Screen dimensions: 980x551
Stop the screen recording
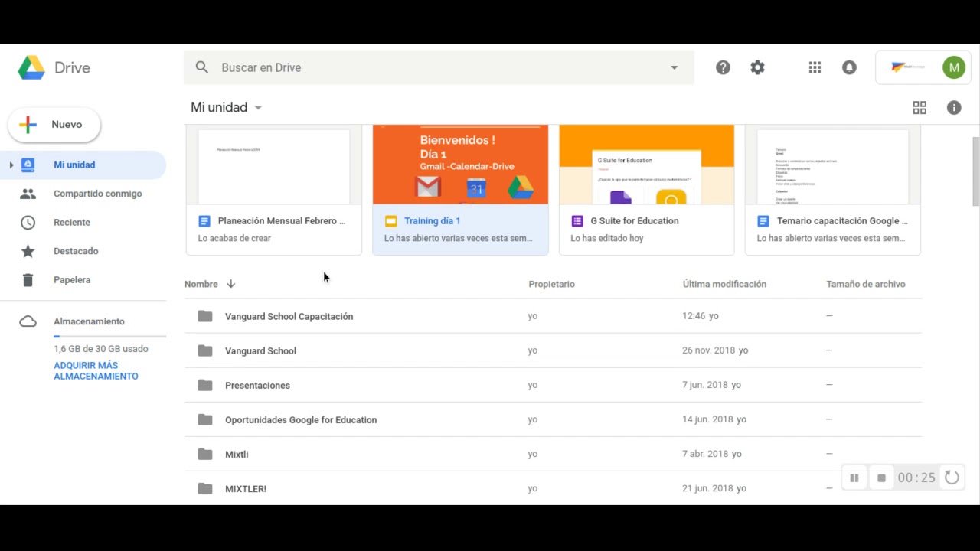click(x=881, y=478)
